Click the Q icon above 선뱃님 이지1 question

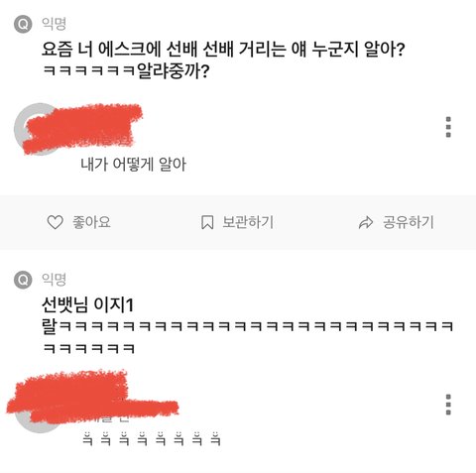[x=23, y=280]
